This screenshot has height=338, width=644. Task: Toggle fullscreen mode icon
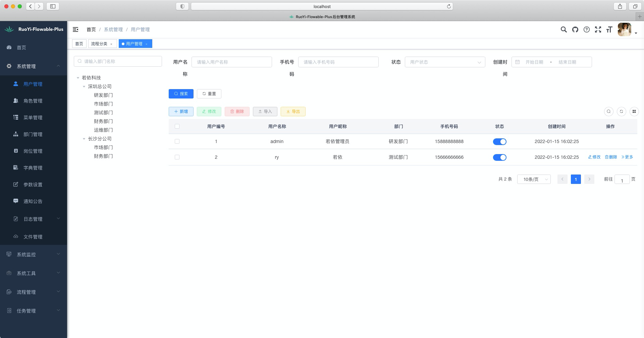tap(598, 29)
